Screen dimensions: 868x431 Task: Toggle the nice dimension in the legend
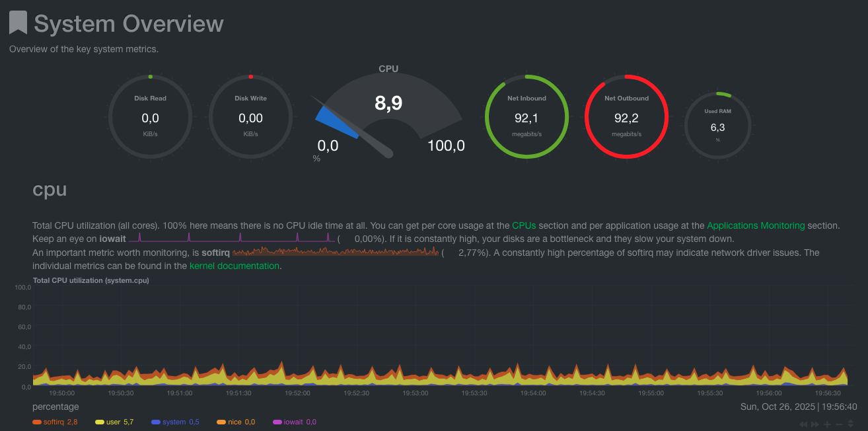pyautogui.click(x=234, y=422)
